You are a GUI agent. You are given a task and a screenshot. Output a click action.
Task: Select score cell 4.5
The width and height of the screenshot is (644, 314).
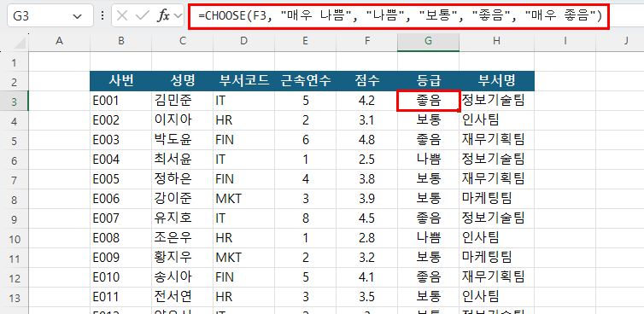pos(366,218)
